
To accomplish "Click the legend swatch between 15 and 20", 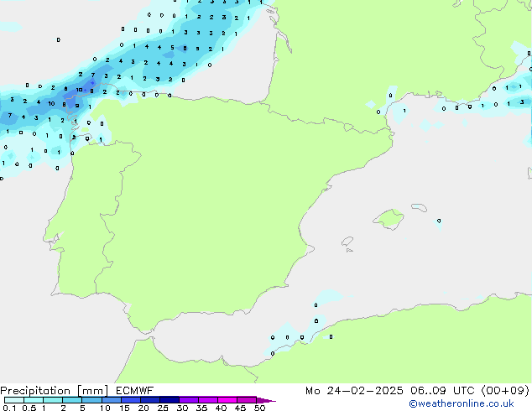I will 130,400.
